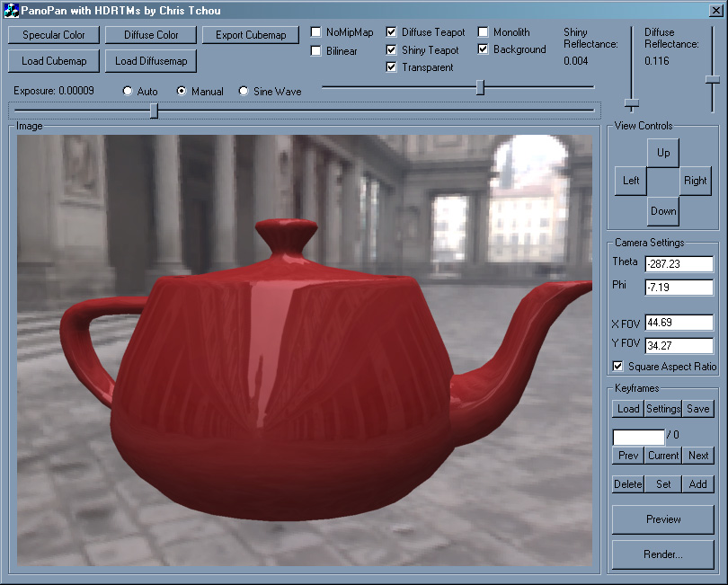
Task: Click the Exposure slider handle
Action: [154, 110]
